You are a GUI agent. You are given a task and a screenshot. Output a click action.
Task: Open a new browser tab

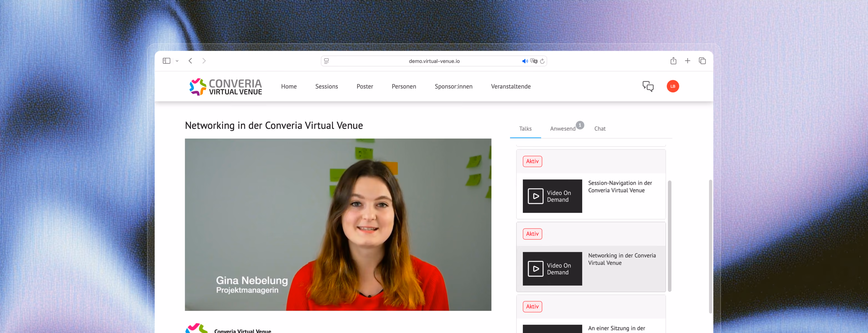[x=688, y=61]
